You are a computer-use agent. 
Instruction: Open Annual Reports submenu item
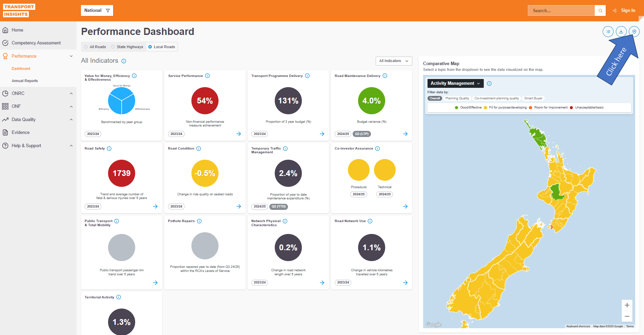pyautogui.click(x=25, y=81)
